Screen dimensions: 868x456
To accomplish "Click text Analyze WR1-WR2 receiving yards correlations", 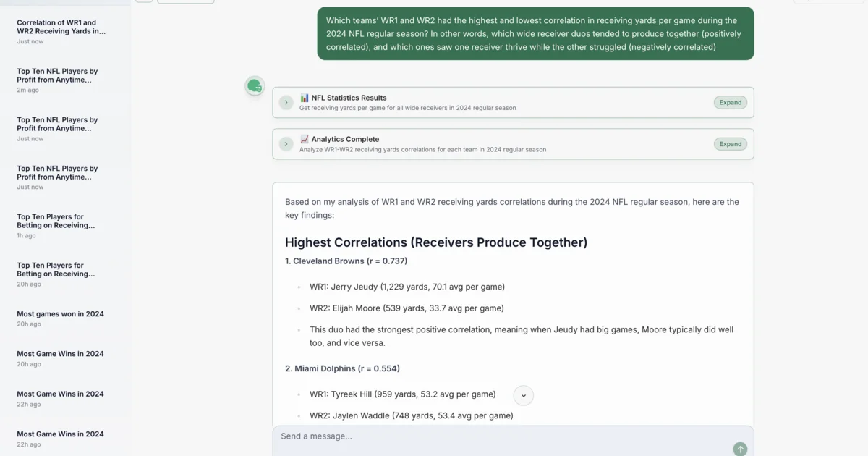I will [423, 150].
